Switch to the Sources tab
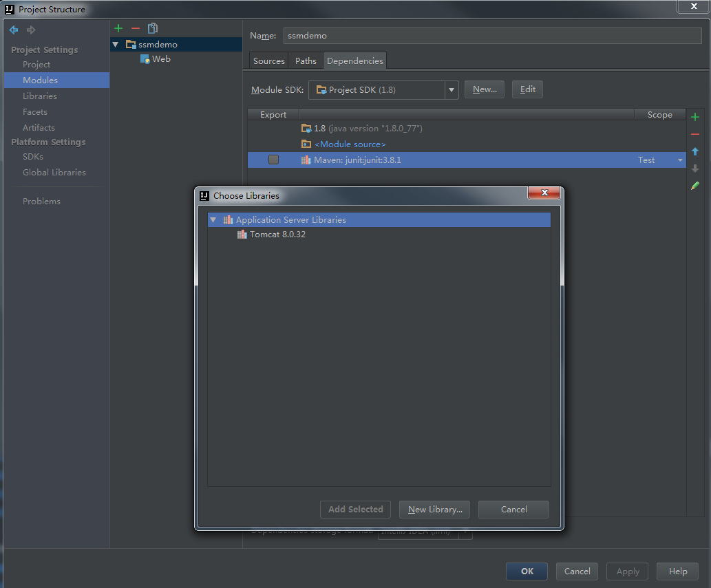Screen dimensions: 711x588 (x=269, y=61)
